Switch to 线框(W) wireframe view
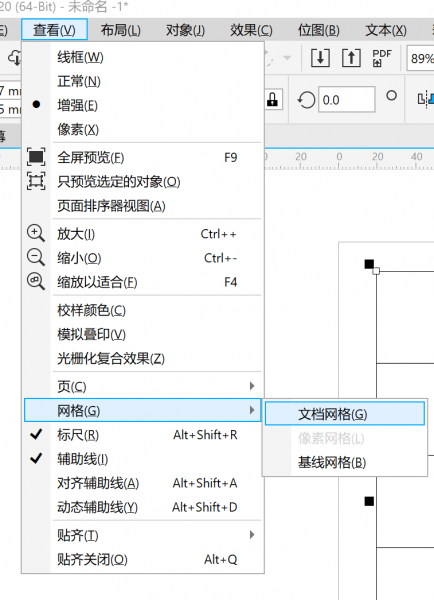Viewport: 434px width, 600px height. pos(143,57)
